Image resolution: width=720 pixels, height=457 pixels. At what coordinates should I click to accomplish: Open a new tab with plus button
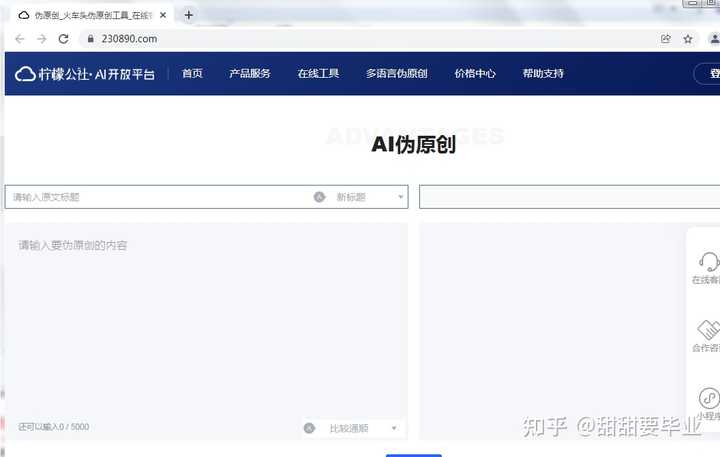click(188, 15)
